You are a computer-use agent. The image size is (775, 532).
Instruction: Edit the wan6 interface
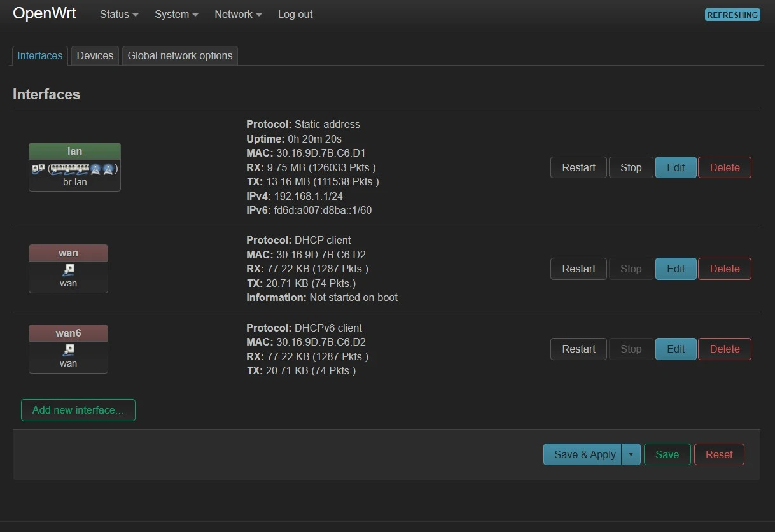click(676, 349)
